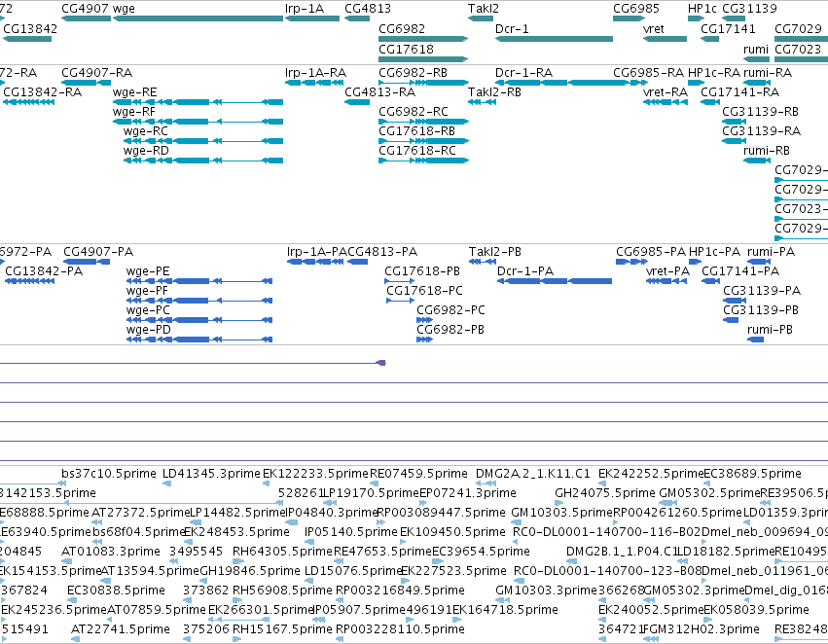Select the 'HP1c' gene label

(702, 9)
